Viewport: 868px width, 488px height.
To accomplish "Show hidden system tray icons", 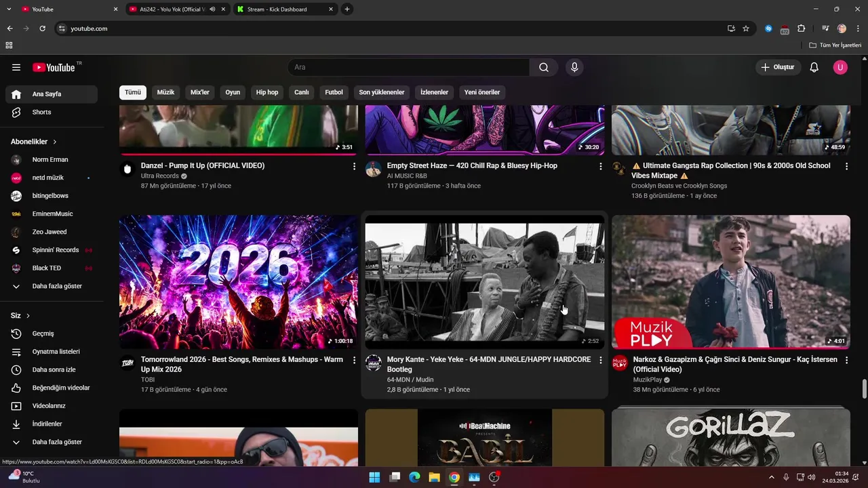I will click(772, 477).
